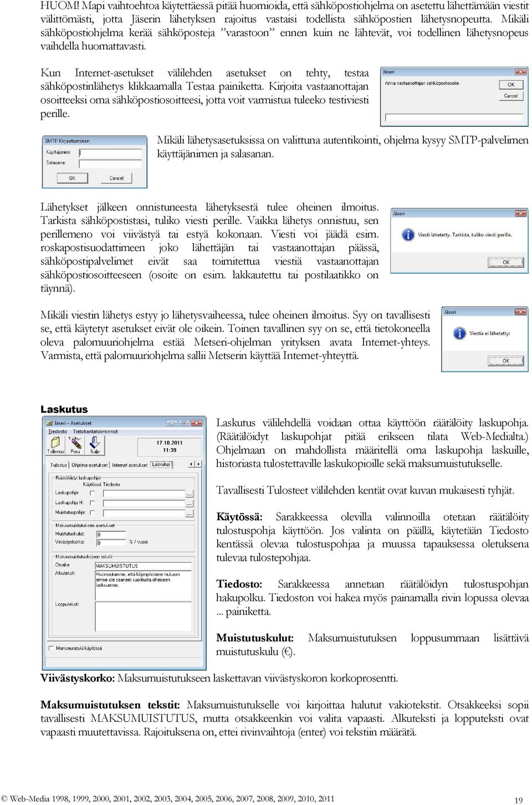Close the 'Anna vastaanottajan sähköpostiosoite' dialog

point(521,72)
